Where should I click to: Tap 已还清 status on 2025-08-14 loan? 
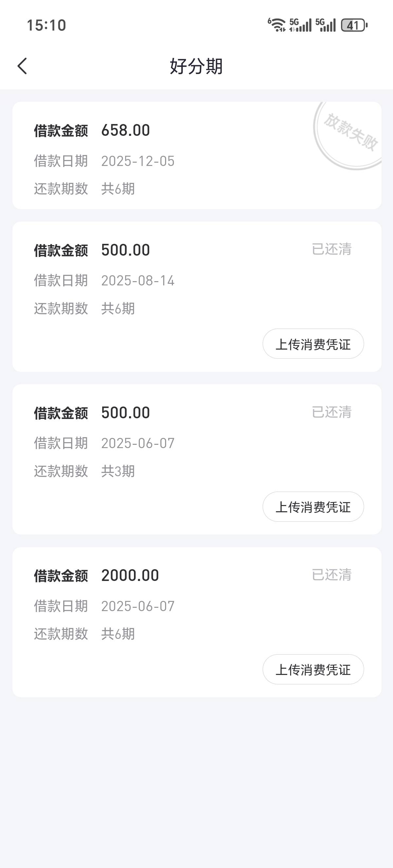pos(332,249)
